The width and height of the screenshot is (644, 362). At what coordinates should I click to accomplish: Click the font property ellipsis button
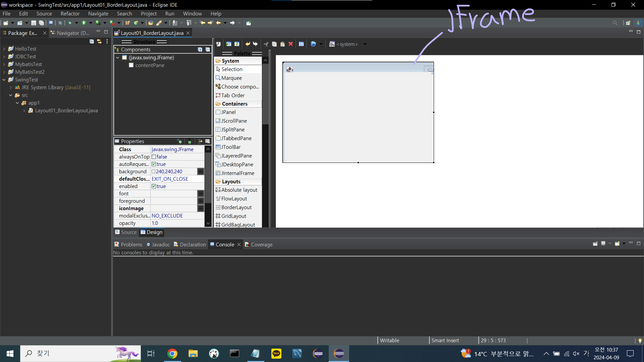click(201, 194)
